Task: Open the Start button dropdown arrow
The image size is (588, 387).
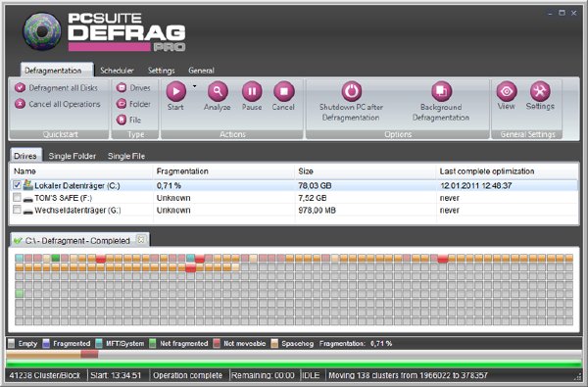Action: click(195, 86)
